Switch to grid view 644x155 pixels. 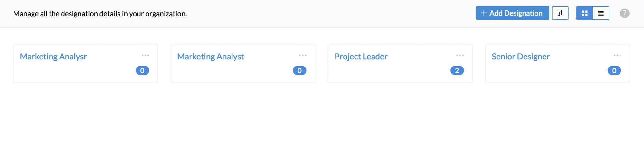tap(584, 13)
